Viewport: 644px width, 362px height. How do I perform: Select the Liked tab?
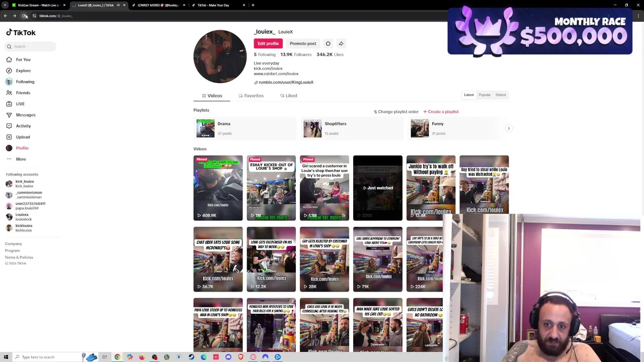288,96
